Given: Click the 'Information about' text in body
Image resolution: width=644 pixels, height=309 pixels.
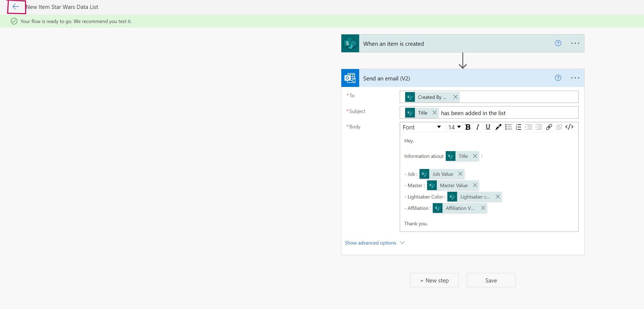Looking at the screenshot, I should tap(424, 156).
